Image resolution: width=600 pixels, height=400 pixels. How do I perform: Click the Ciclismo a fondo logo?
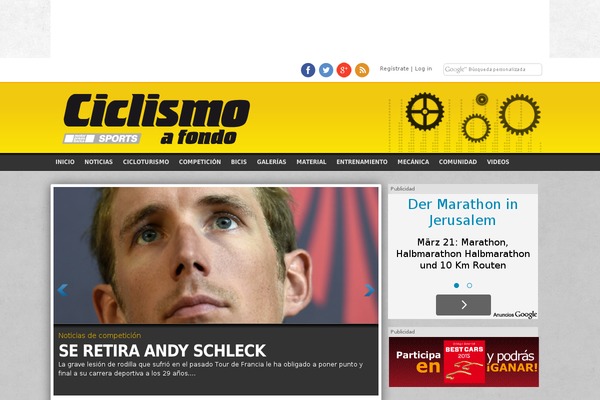click(x=157, y=119)
